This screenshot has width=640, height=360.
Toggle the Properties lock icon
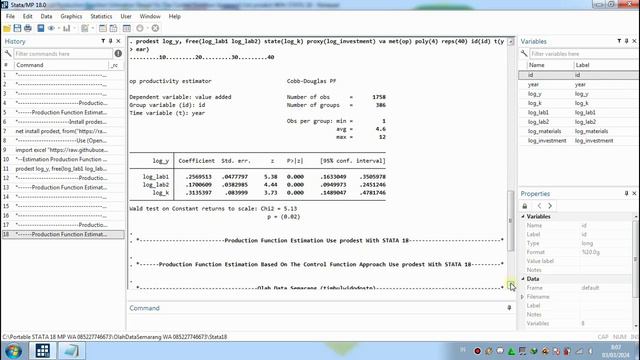point(525,206)
